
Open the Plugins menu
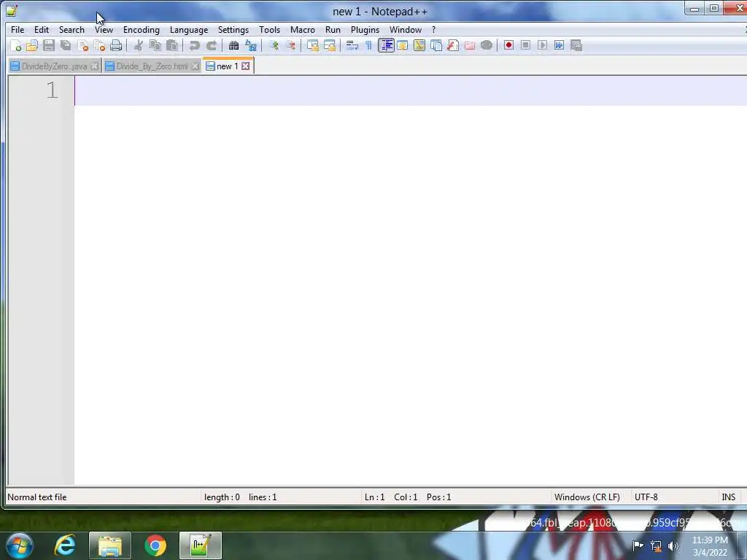365,29
